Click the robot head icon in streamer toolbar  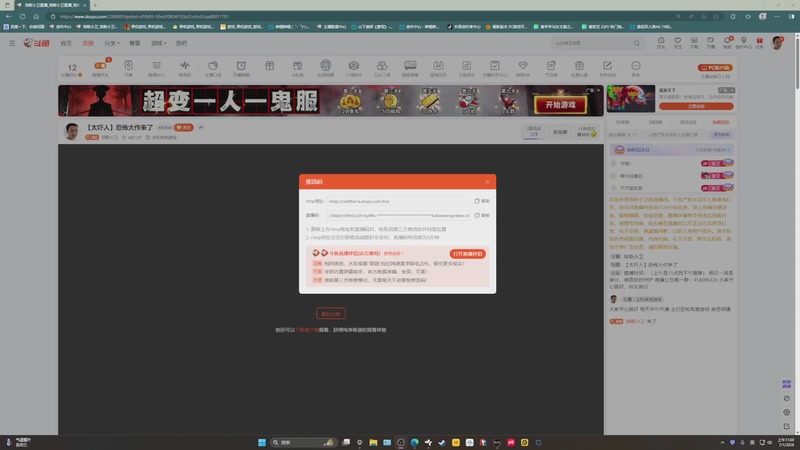coord(326,65)
